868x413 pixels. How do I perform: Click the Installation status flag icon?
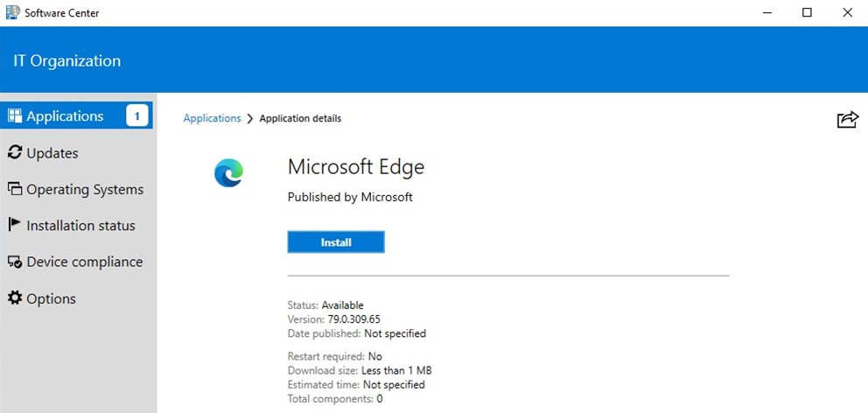(x=15, y=225)
